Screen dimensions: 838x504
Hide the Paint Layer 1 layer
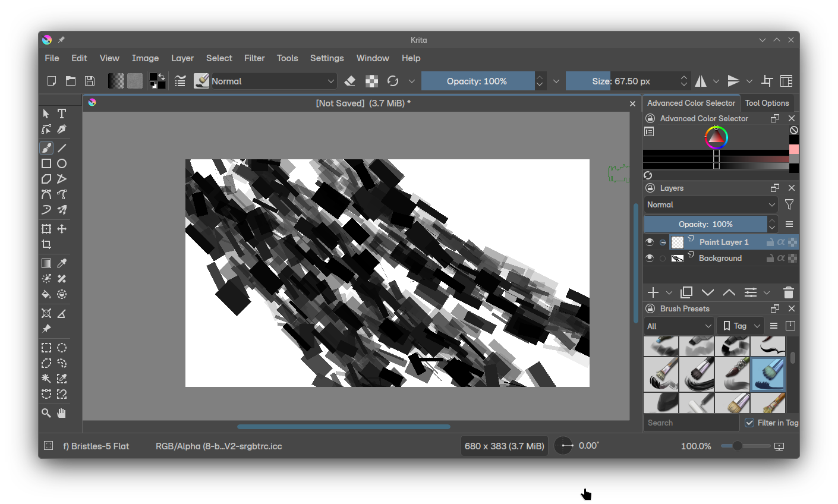(x=650, y=242)
